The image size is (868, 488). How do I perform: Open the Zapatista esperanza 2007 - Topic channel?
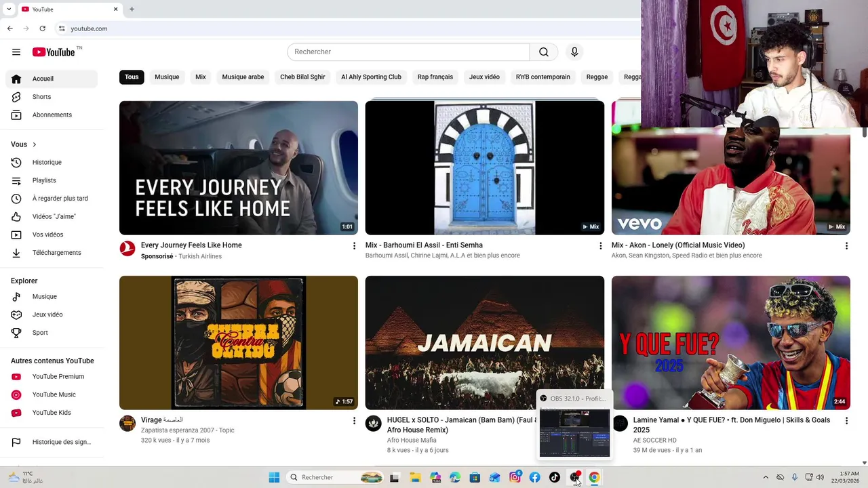click(188, 430)
